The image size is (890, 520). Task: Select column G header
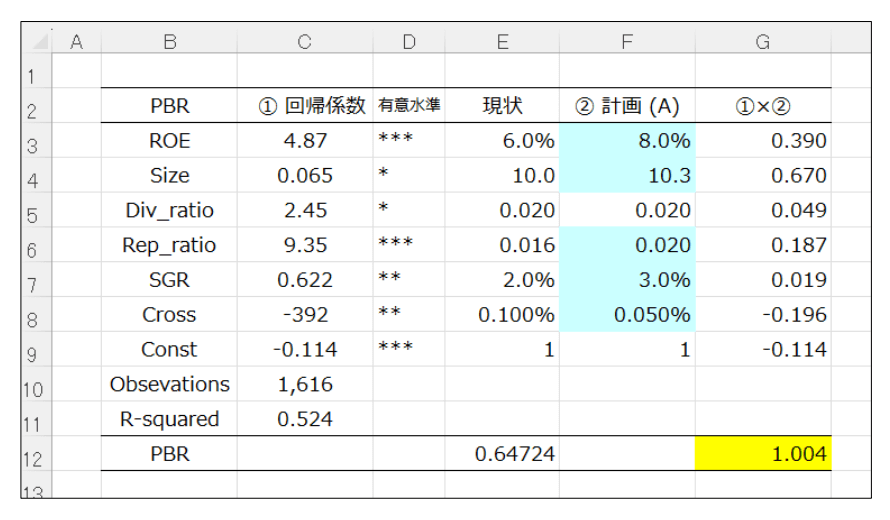[x=762, y=42]
